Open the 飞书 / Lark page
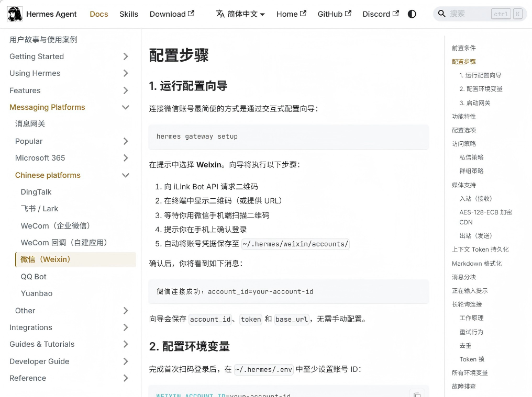 tap(39, 209)
